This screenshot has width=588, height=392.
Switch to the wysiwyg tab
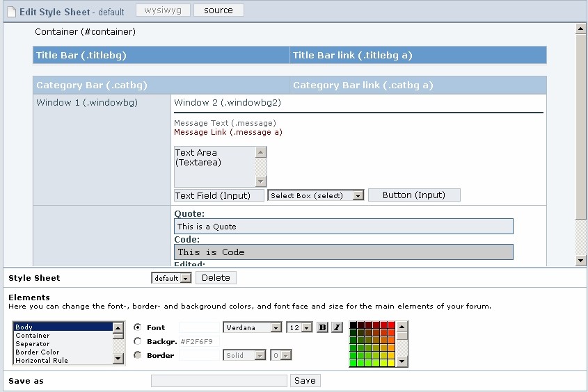click(x=163, y=10)
